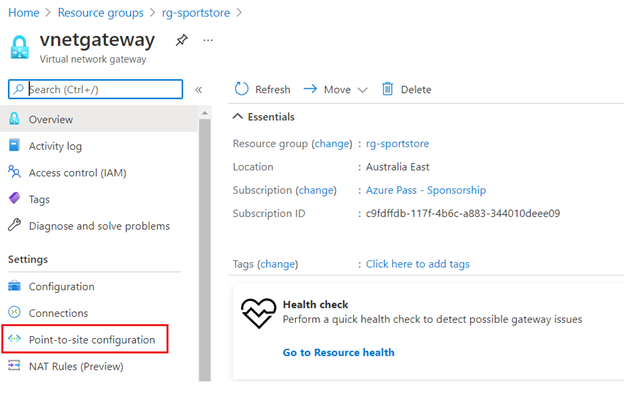Click here to add tags link

pyautogui.click(x=417, y=264)
